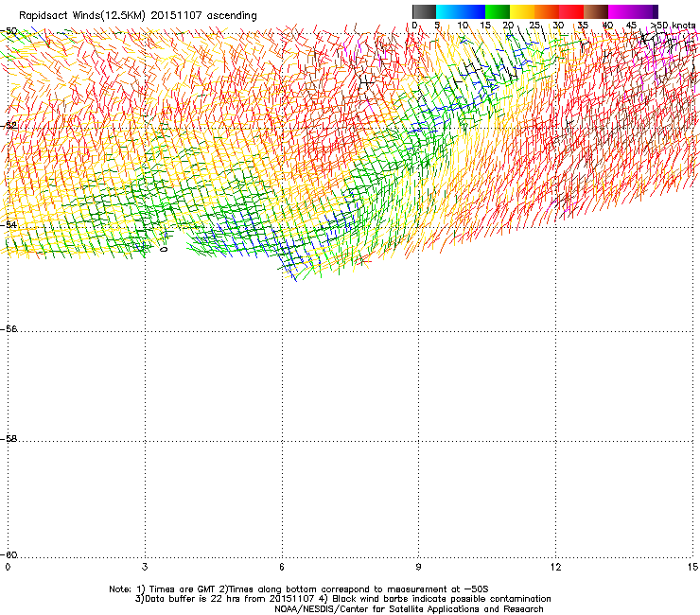The height and width of the screenshot is (615, 700).
Task: Click the yellow 20-25 knots legend segment
Action: [522, 11]
